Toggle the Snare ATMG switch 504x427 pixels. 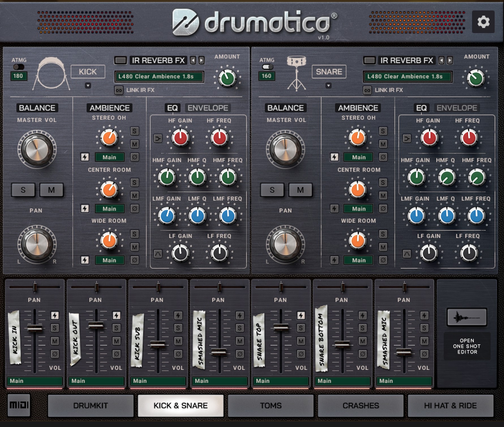point(267,67)
